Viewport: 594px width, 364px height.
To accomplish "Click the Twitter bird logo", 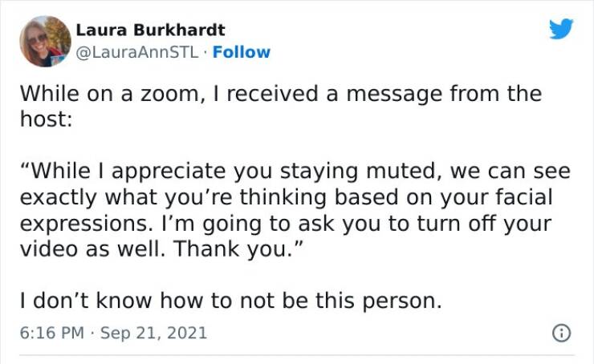I will point(561,29).
